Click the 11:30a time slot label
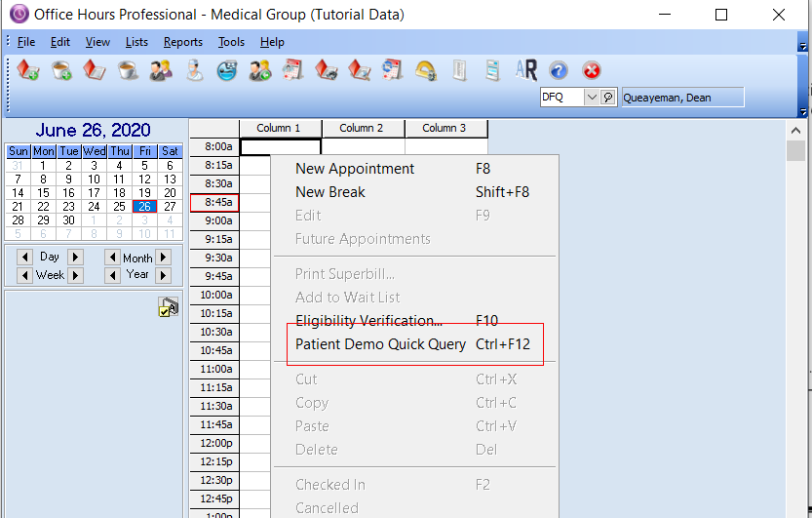 [214, 406]
